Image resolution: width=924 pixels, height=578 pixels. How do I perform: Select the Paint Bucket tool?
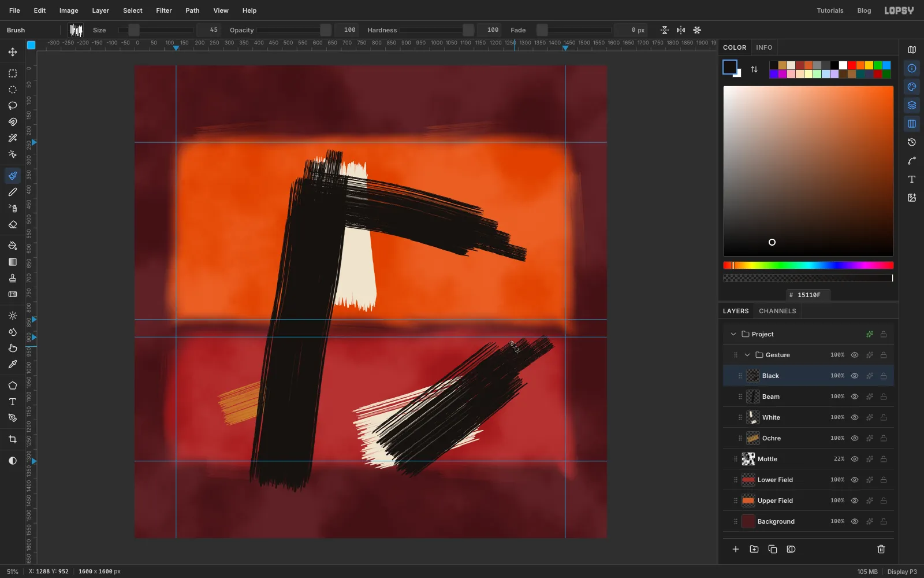[13, 246]
